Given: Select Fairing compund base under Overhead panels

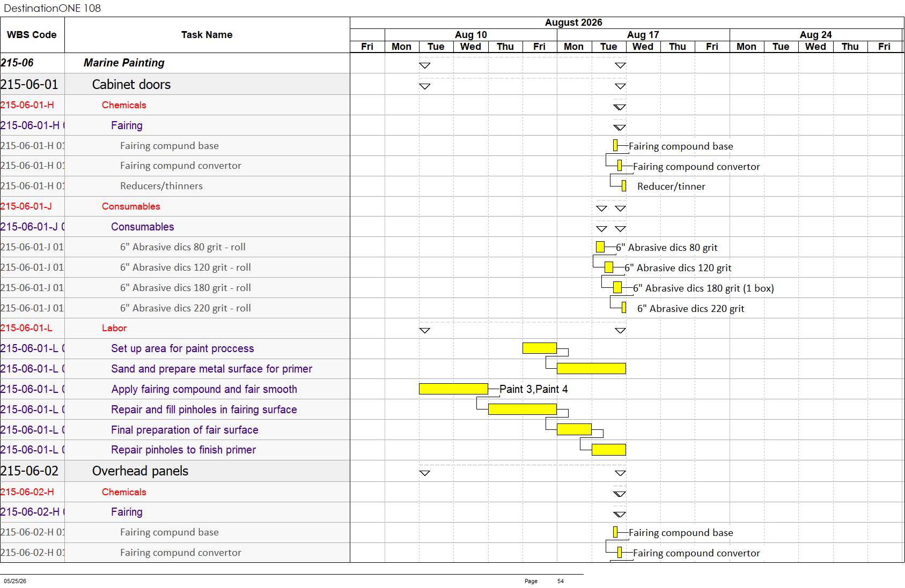Looking at the screenshot, I should tap(170, 532).
